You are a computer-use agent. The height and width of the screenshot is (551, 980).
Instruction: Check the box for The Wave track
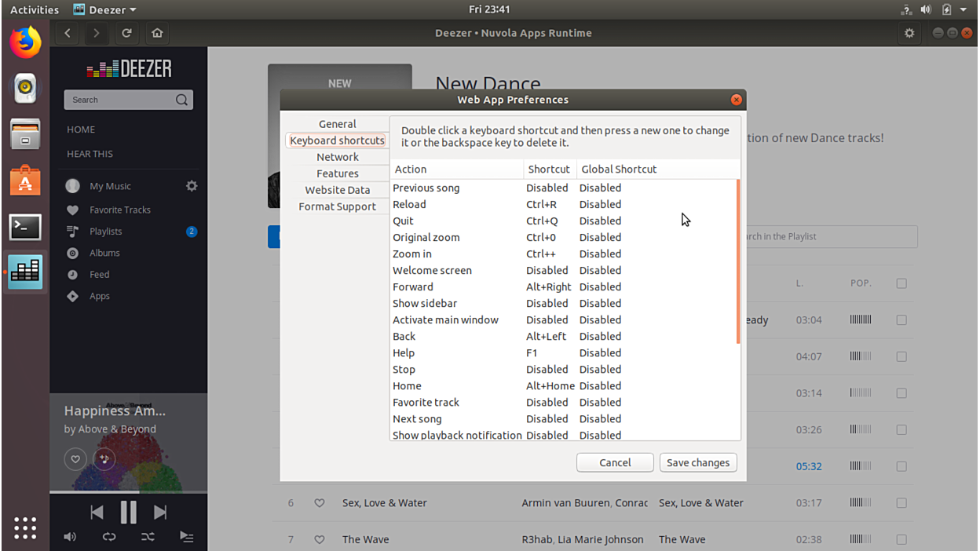[x=901, y=540]
